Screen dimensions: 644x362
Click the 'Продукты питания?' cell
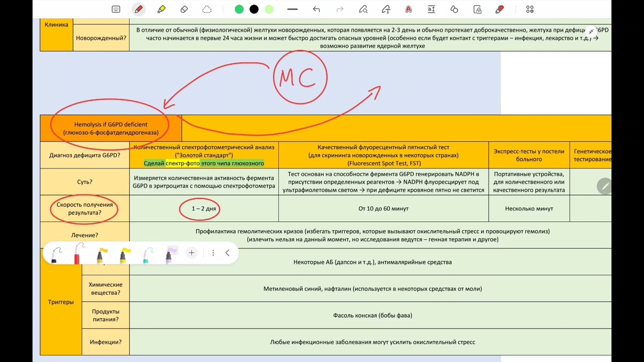click(x=105, y=315)
